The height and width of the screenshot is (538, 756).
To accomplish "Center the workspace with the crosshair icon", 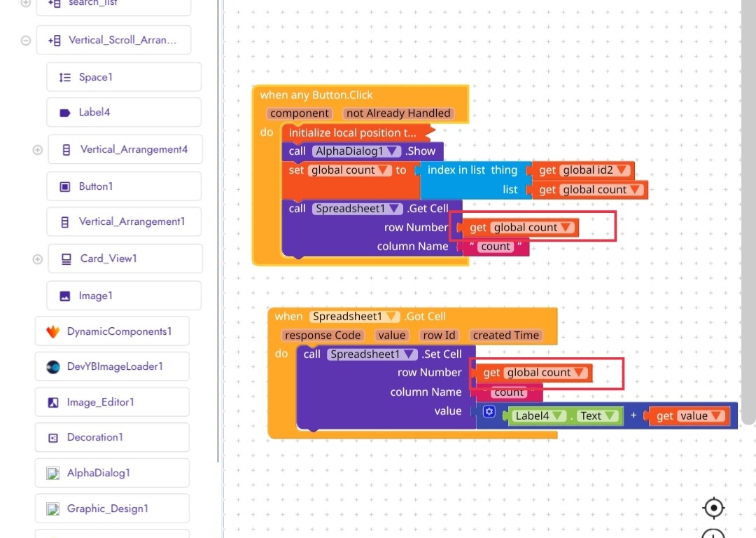I will (x=713, y=508).
